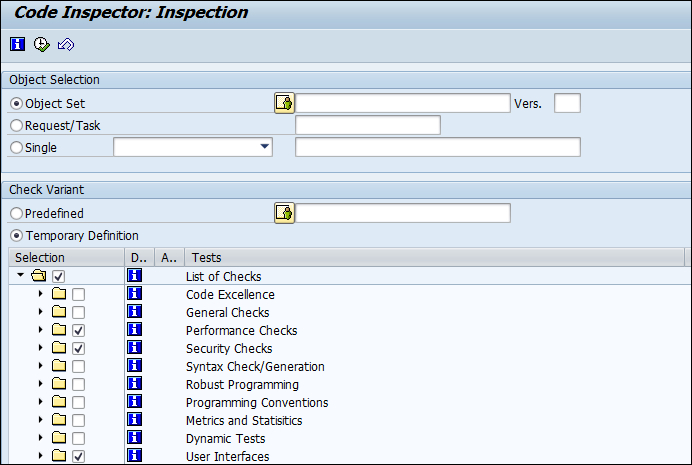Expand the Syntax Check/Generation folder
The height and width of the screenshot is (465, 692).
[x=41, y=366]
